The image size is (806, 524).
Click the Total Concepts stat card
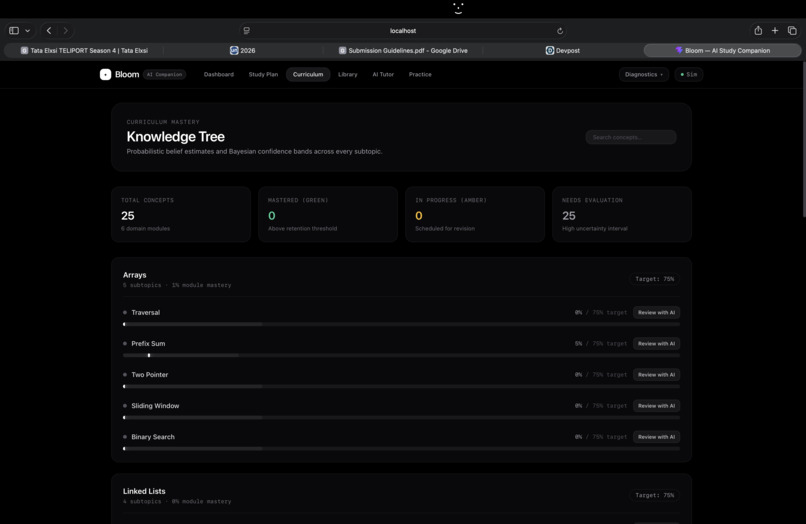click(181, 214)
